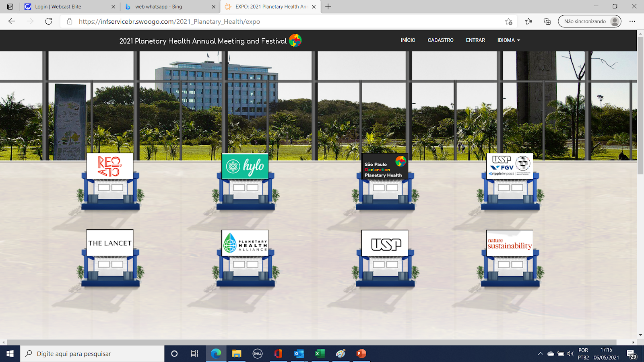The height and width of the screenshot is (362, 644).
Task: Open browser Collections
Action: pos(547,21)
